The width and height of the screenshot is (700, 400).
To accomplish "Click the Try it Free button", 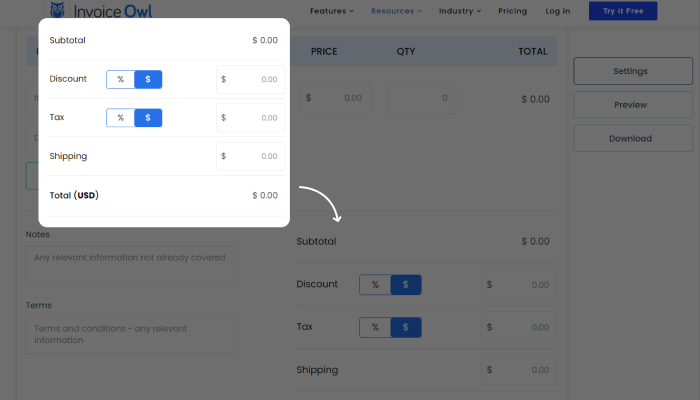I will tap(623, 11).
